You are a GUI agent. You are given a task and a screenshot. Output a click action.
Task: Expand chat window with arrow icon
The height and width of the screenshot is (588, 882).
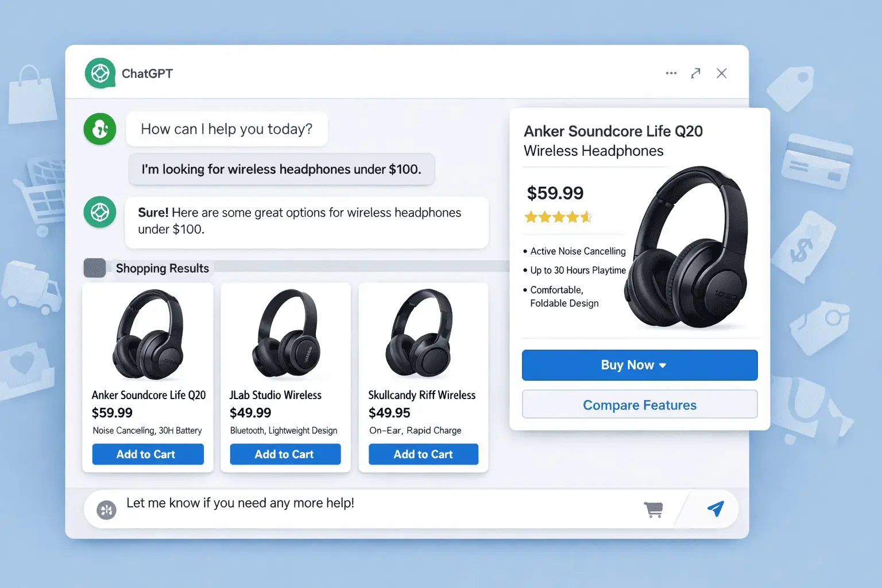click(696, 73)
